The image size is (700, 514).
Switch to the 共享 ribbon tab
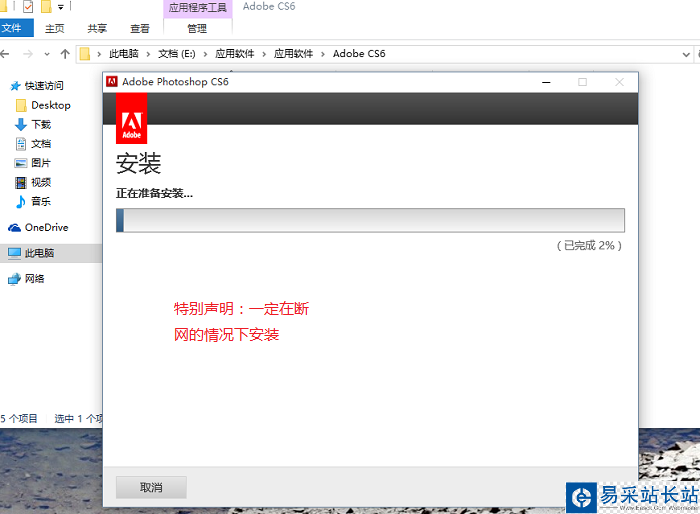97,29
